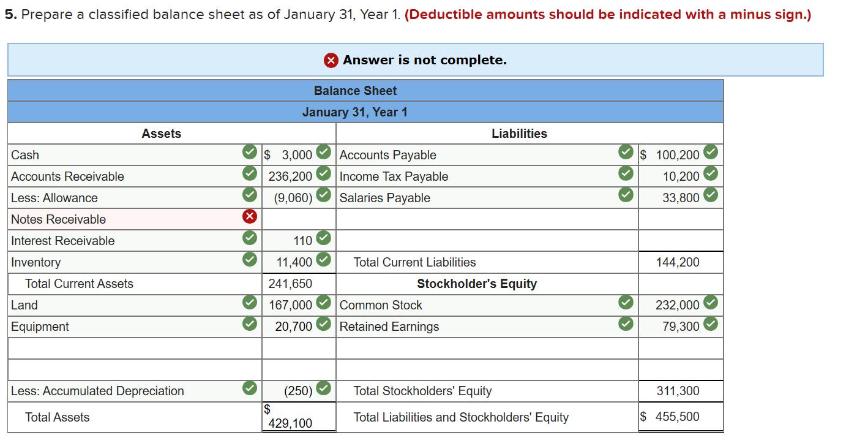Click the checkmark next to Accumulated Depreciation amount
Screen dimensions: 868x443
click(323, 388)
